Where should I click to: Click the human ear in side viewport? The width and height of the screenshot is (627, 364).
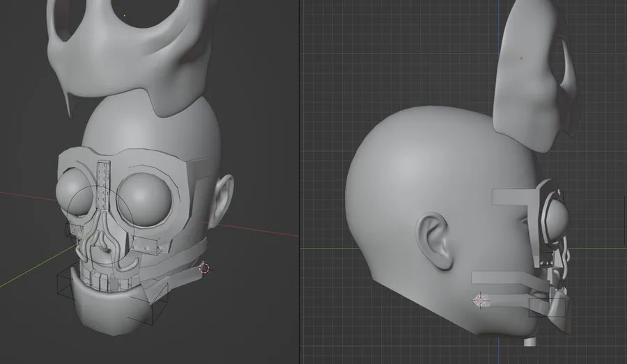pos(434,241)
